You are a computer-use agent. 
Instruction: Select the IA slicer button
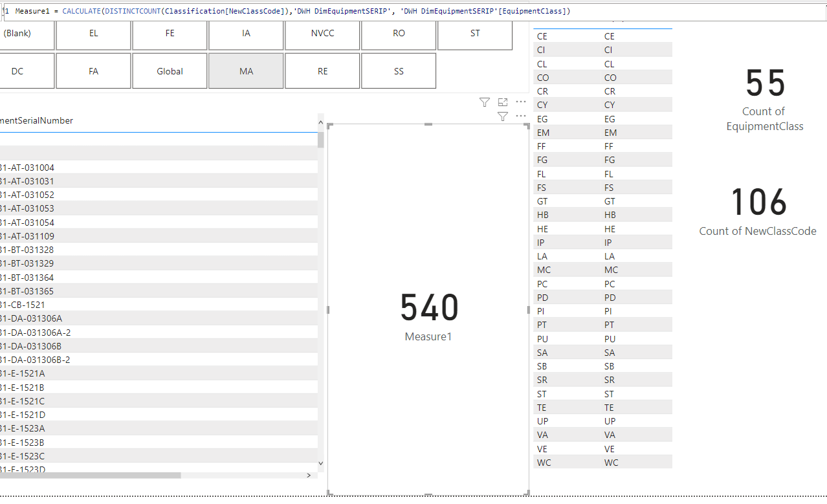click(x=246, y=34)
